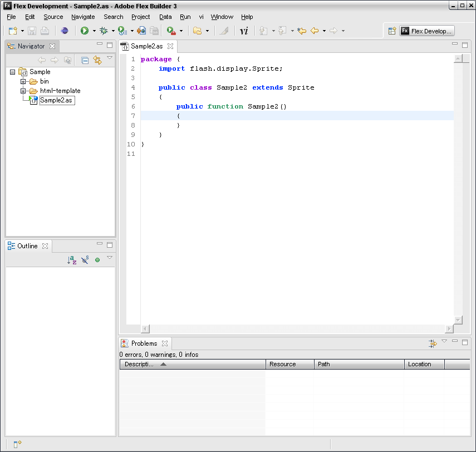476x452 pixels.
Task: Open the Run button dropdown arrow
Action: (94, 31)
